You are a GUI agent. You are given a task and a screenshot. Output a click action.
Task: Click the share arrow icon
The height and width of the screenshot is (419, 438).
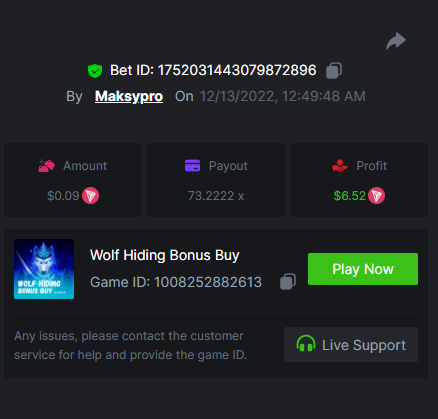396,41
